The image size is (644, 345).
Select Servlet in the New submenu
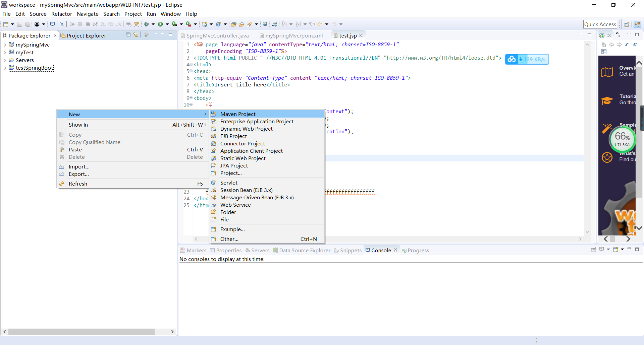tap(267, 183)
